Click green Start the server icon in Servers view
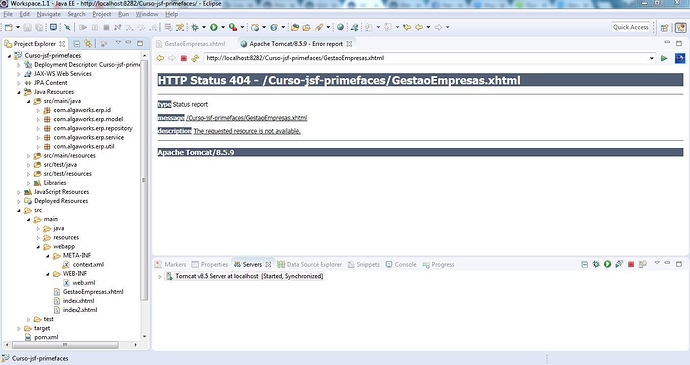The image size is (690, 365). coord(608,264)
